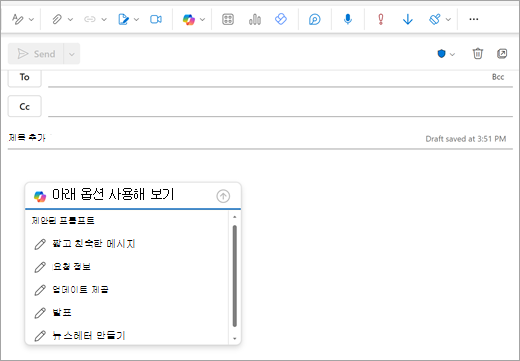Click the prompt list scroll down arrow
This screenshot has height=361, width=520.
coord(235,339)
